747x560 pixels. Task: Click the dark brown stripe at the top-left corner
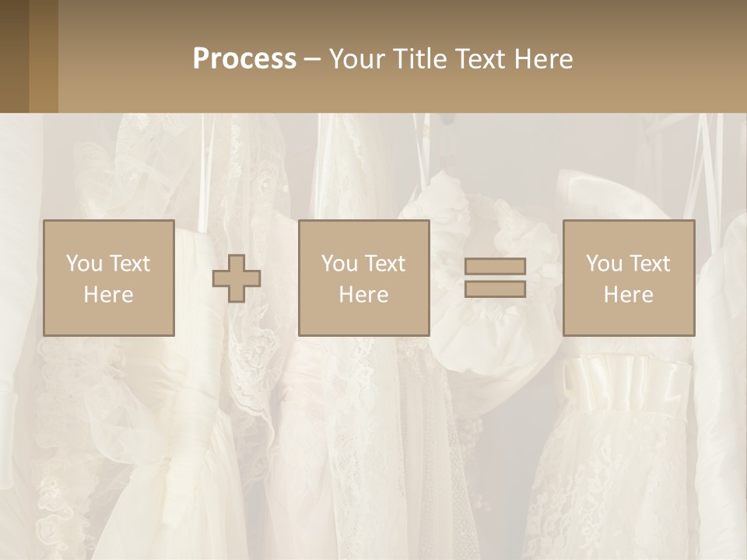click(x=14, y=56)
